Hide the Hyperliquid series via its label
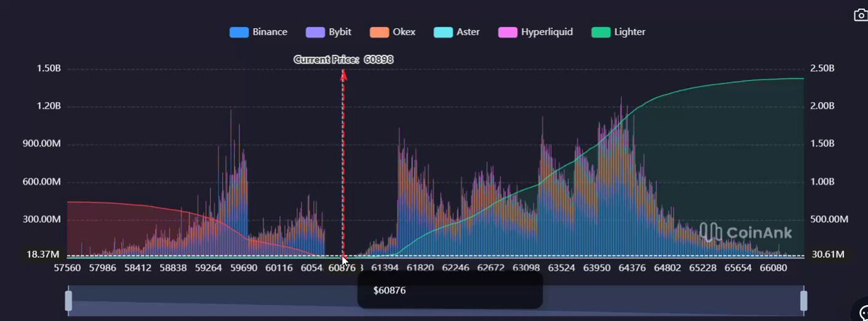The width and height of the screenshot is (868, 321). click(x=547, y=32)
